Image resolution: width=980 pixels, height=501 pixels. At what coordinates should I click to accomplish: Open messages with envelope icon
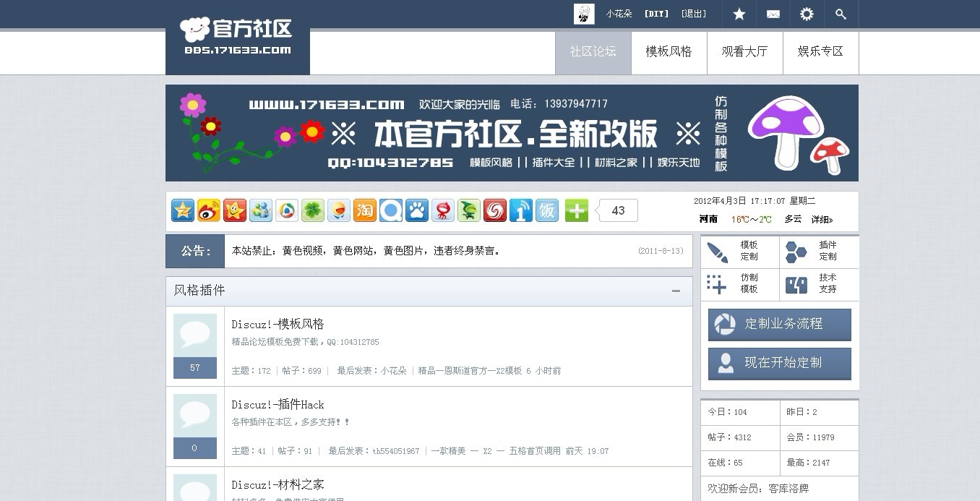click(773, 14)
